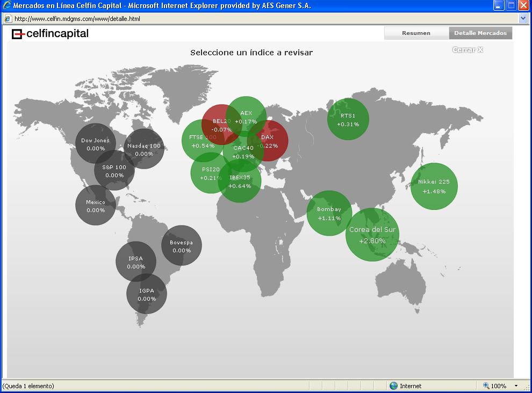Expand the address bar dropdown arrow
532x393 pixels.
(x=523, y=18)
